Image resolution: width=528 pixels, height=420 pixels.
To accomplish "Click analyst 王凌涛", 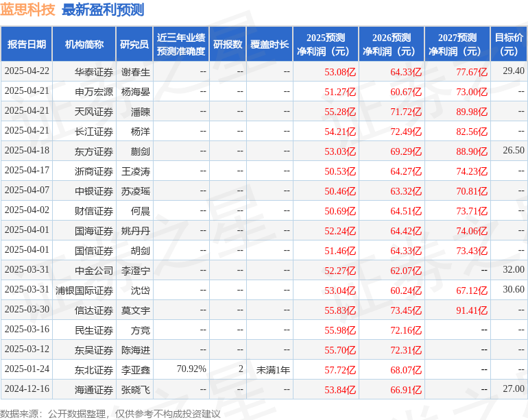I will point(136,171).
